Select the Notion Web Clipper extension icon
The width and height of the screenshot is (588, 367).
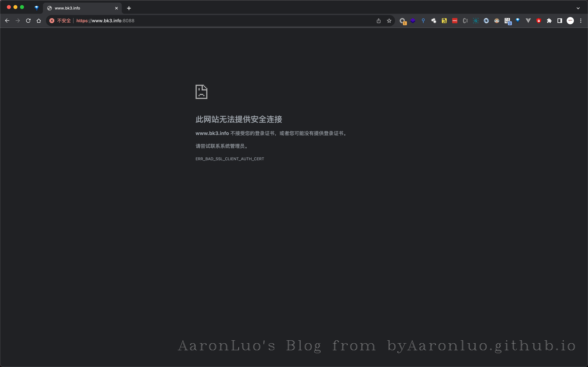point(475,21)
